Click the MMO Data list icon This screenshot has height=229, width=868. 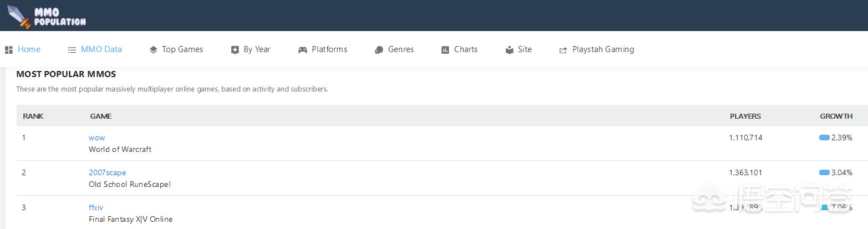pos(72,50)
